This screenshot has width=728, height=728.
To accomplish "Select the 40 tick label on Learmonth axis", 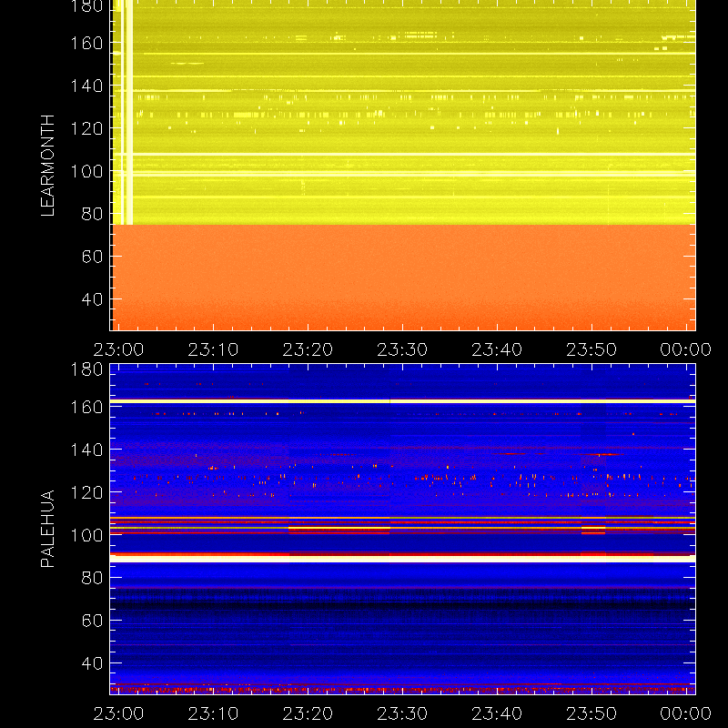I will coord(92,299).
